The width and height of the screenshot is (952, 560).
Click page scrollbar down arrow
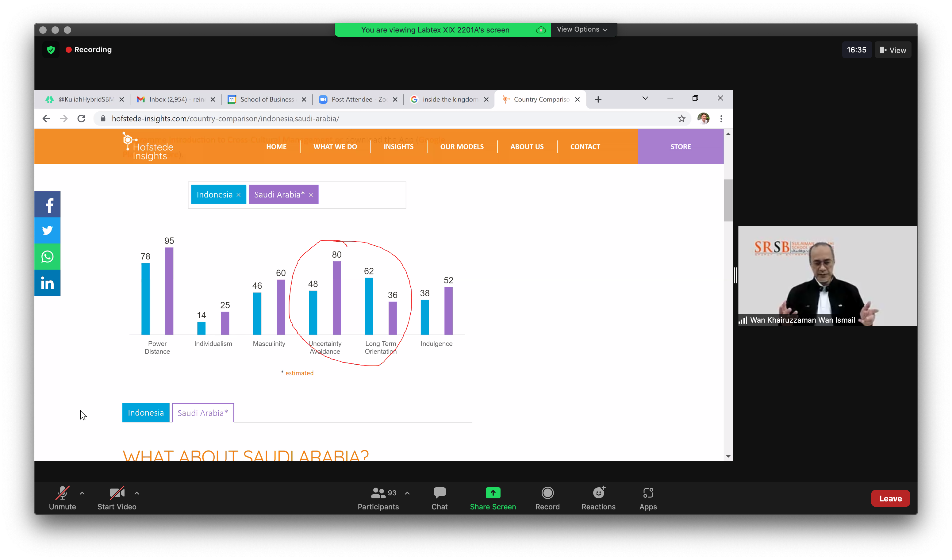728,456
